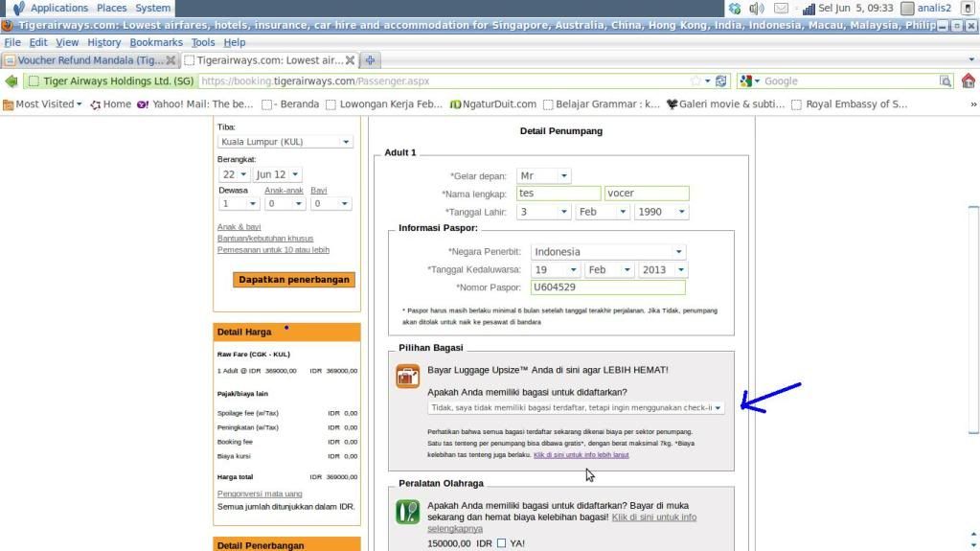Click the luggage icon in Pilihan Bagasi

407,377
